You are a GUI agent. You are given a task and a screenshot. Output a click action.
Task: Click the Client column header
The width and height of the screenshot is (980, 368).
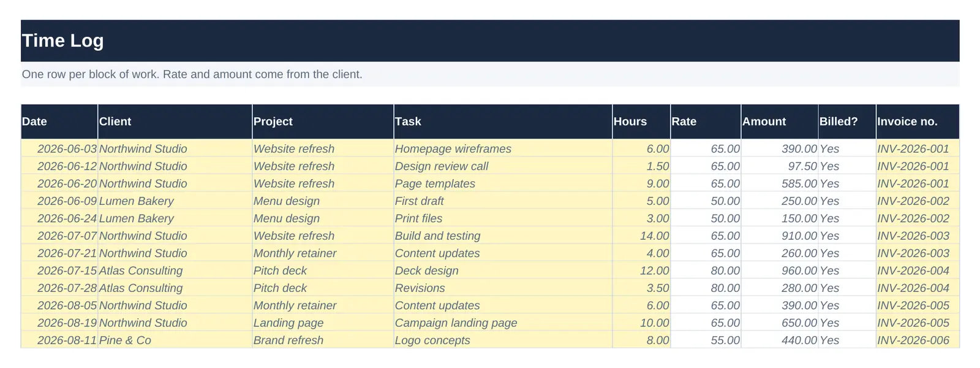coord(175,121)
